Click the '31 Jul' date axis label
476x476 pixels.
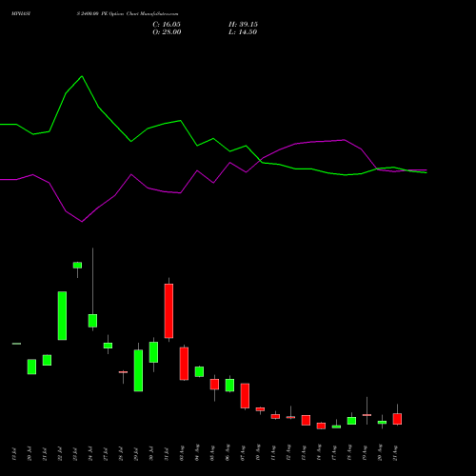[x=167, y=454]
